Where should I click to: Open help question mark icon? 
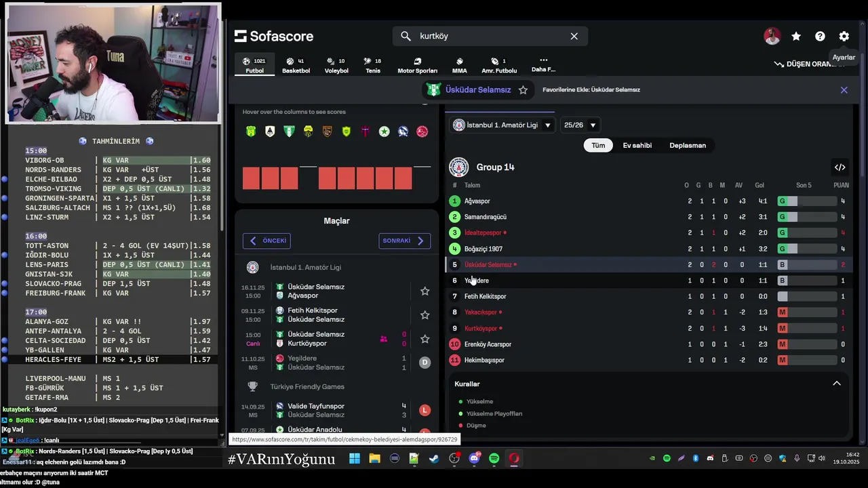click(x=820, y=37)
